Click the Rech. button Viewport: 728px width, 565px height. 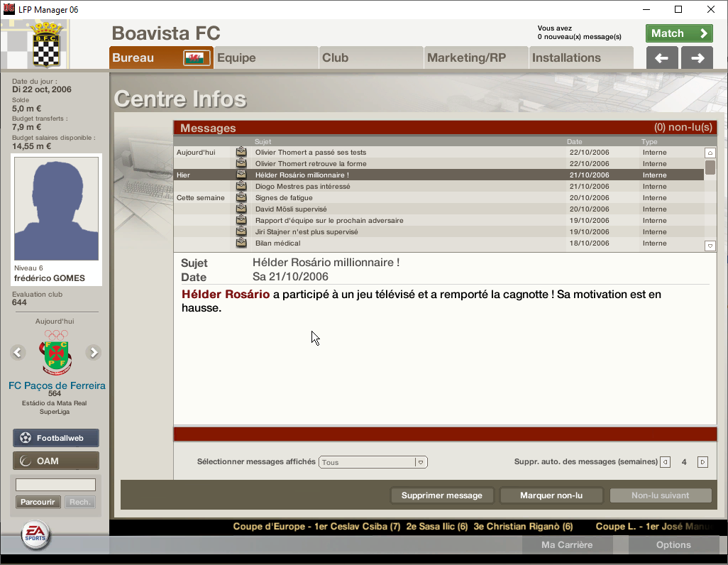[x=80, y=502]
